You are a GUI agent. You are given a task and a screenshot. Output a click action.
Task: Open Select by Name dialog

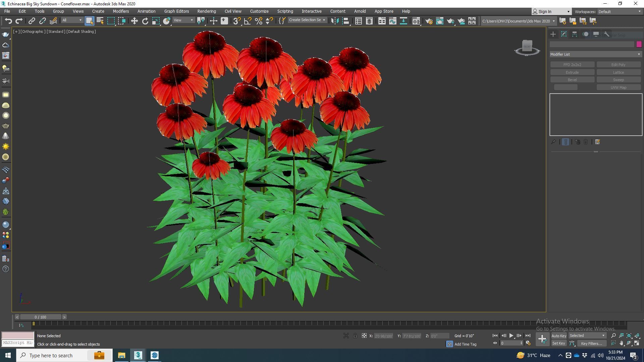coord(100,21)
